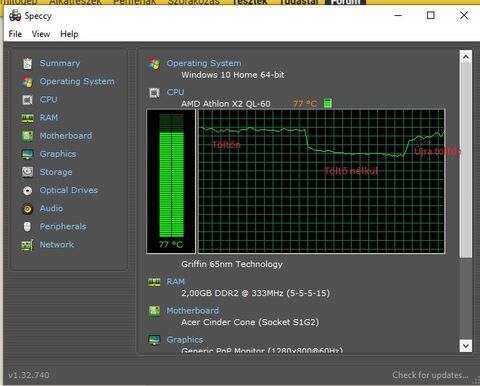480x386 pixels.
Task: Click Tesztek in background browser page
Action: point(250,2)
